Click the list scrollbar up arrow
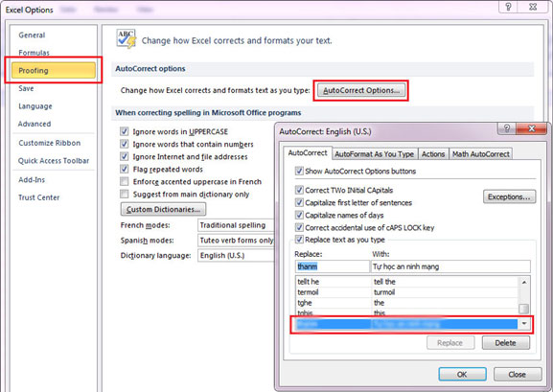 pyautogui.click(x=524, y=282)
